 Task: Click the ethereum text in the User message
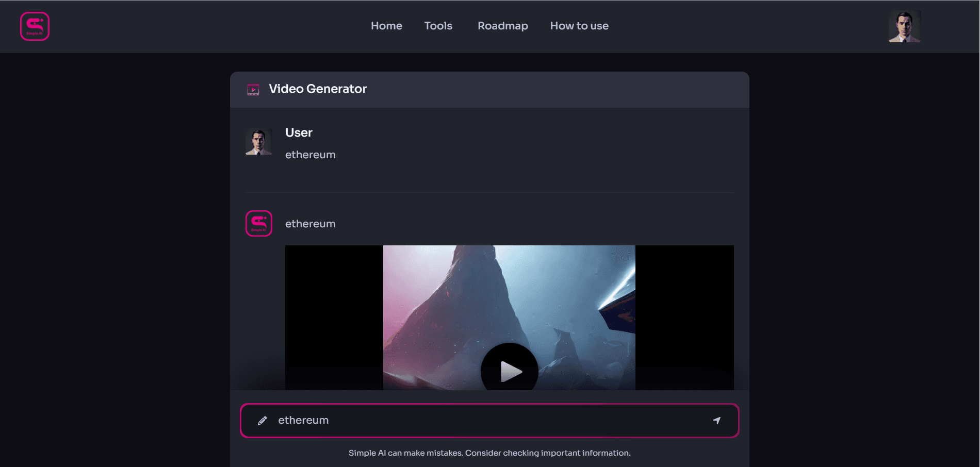(310, 154)
